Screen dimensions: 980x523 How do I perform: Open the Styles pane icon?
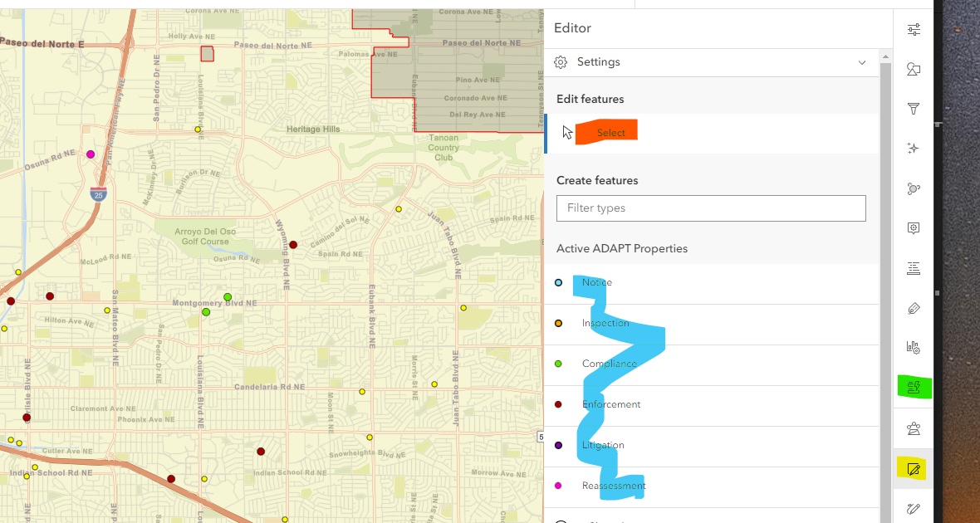(x=914, y=70)
